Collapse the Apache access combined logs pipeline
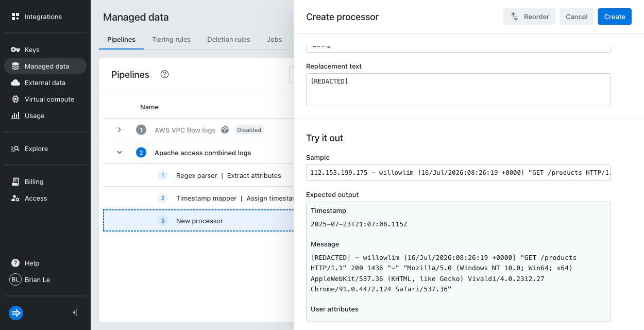Screen dimensions: 644x330 pos(120,153)
